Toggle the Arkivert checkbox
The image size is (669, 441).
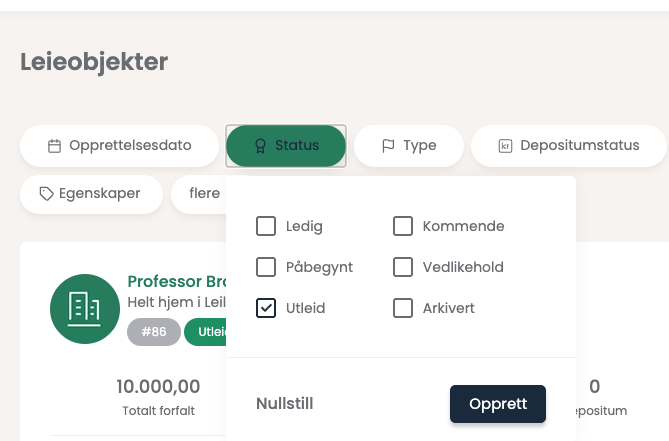tap(403, 308)
